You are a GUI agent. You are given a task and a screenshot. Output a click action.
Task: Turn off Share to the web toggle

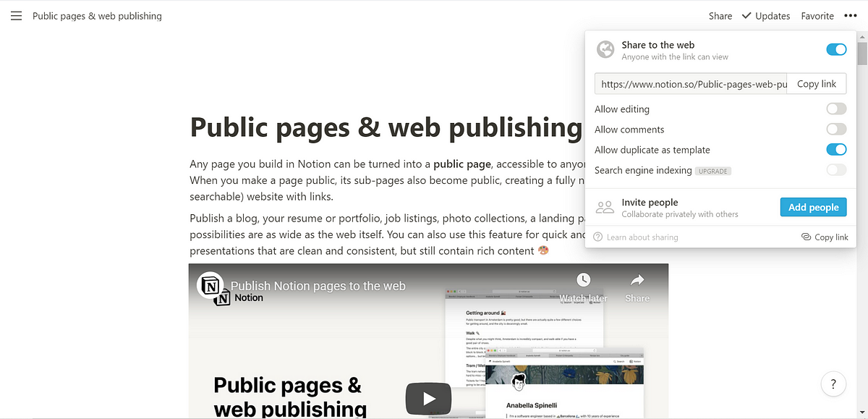click(x=836, y=50)
